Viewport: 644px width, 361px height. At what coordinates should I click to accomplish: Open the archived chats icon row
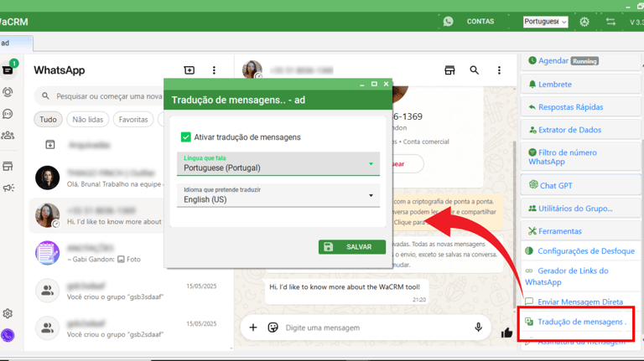[x=50, y=144]
